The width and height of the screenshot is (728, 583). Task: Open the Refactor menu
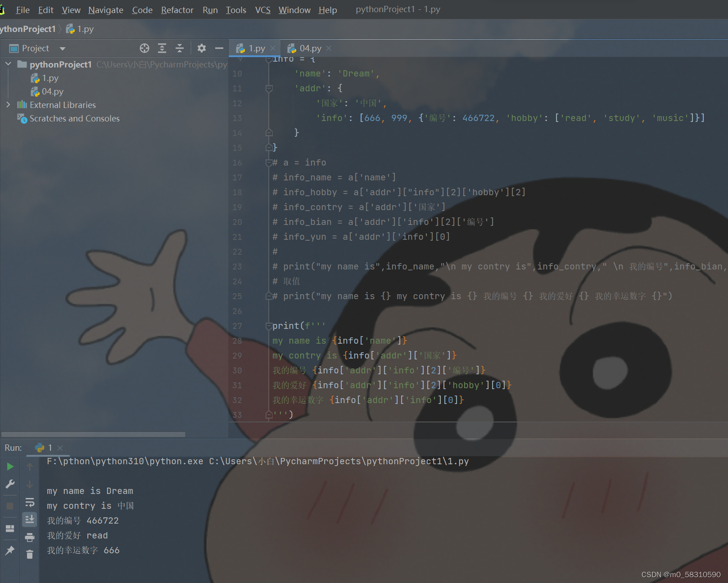[177, 10]
